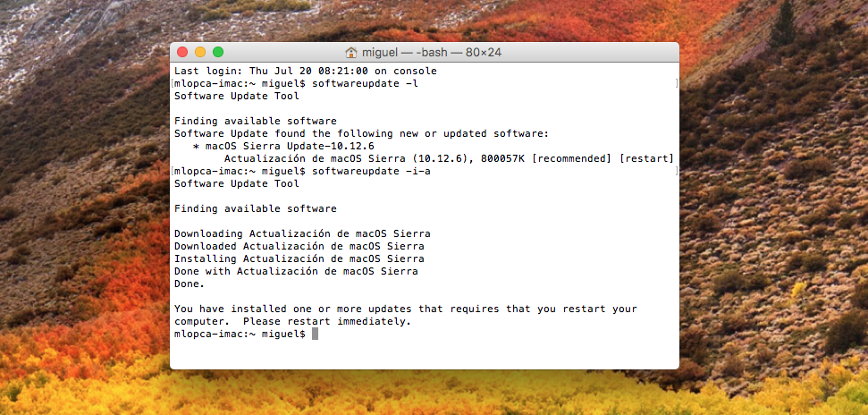This screenshot has height=415, width=868.
Task: Click the "softwareupdate -i-a" command text
Action: (372, 171)
